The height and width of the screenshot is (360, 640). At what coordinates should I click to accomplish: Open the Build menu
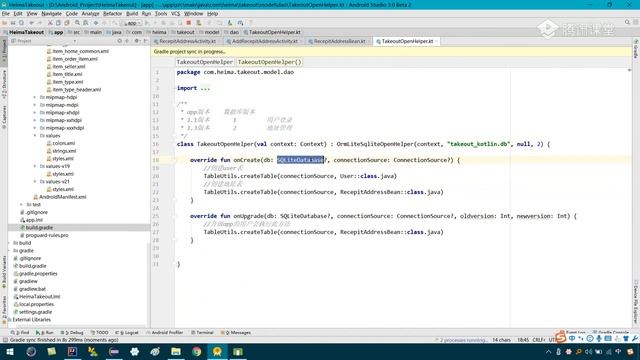(x=132, y=13)
